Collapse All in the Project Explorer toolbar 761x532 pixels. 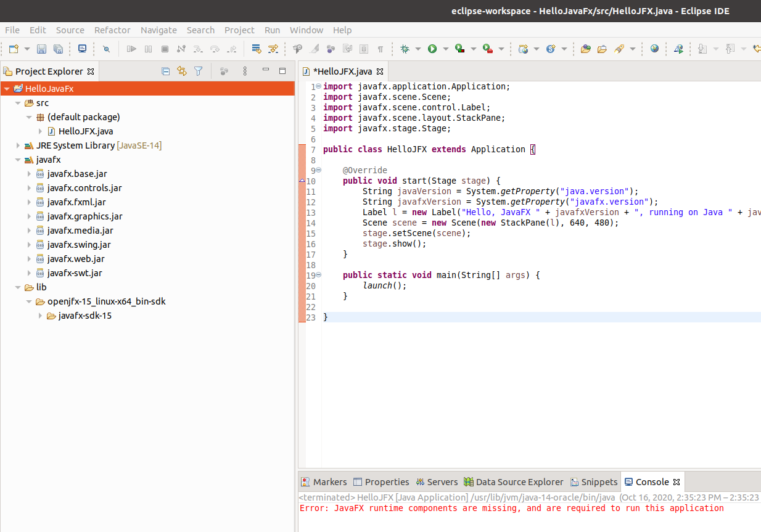pos(165,71)
